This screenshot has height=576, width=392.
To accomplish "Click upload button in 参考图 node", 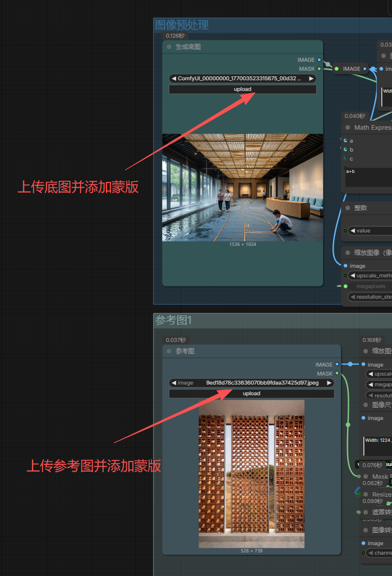I will (x=251, y=394).
